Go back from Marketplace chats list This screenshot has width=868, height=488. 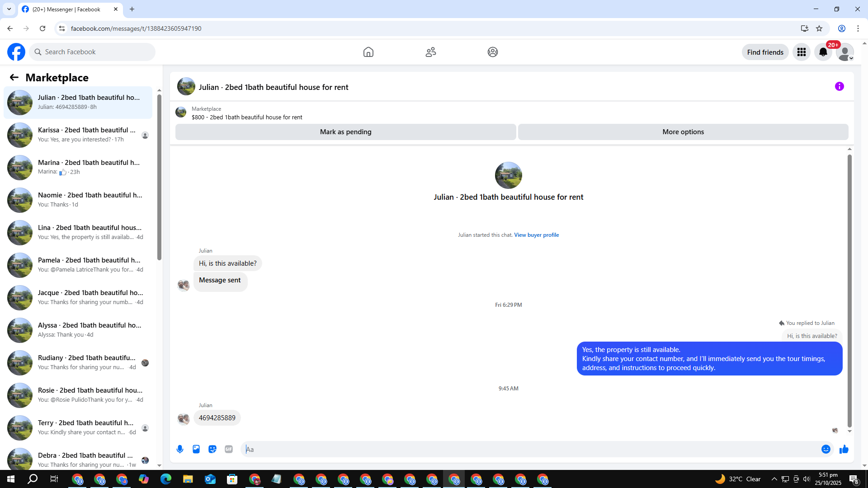click(x=14, y=77)
